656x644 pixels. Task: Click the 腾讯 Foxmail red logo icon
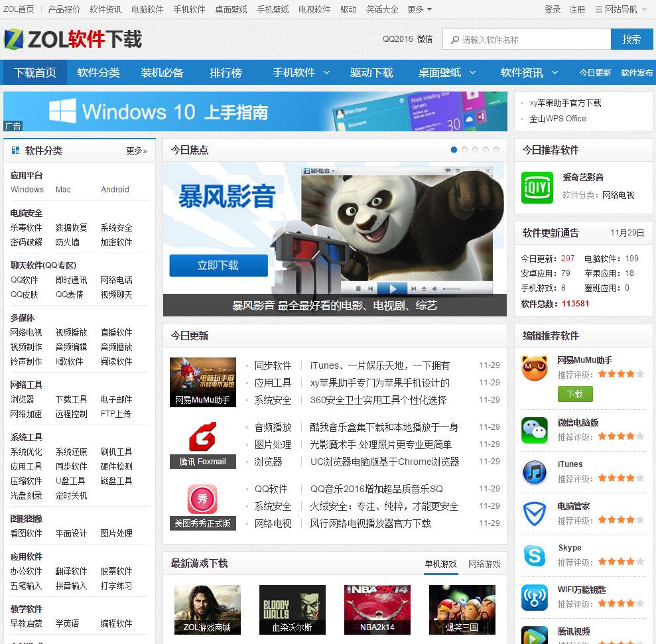click(x=202, y=436)
